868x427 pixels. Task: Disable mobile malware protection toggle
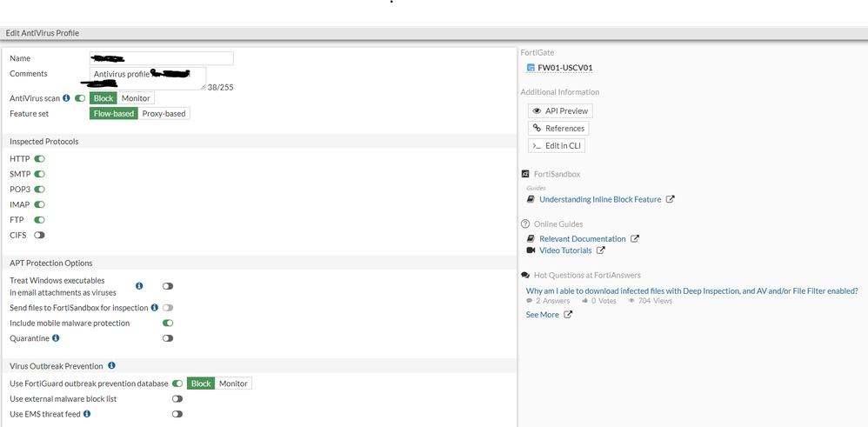168,323
